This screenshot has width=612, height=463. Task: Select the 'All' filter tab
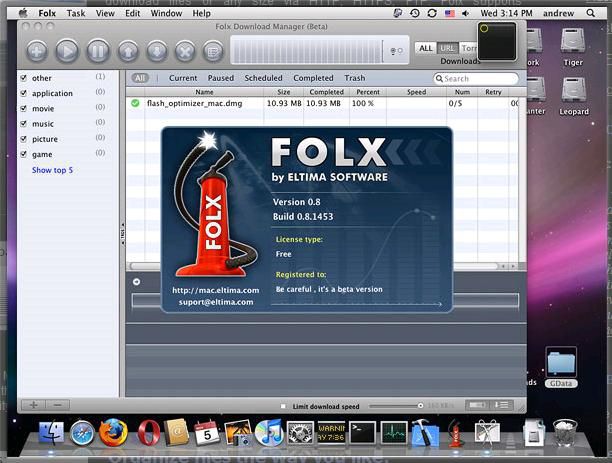(x=140, y=78)
